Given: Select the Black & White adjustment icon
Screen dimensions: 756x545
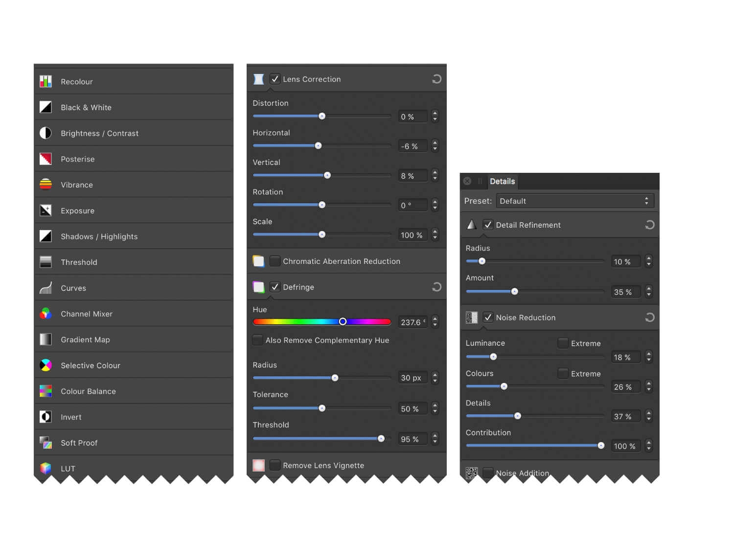Looking at the screenshot, I should (x=46, y=107).
